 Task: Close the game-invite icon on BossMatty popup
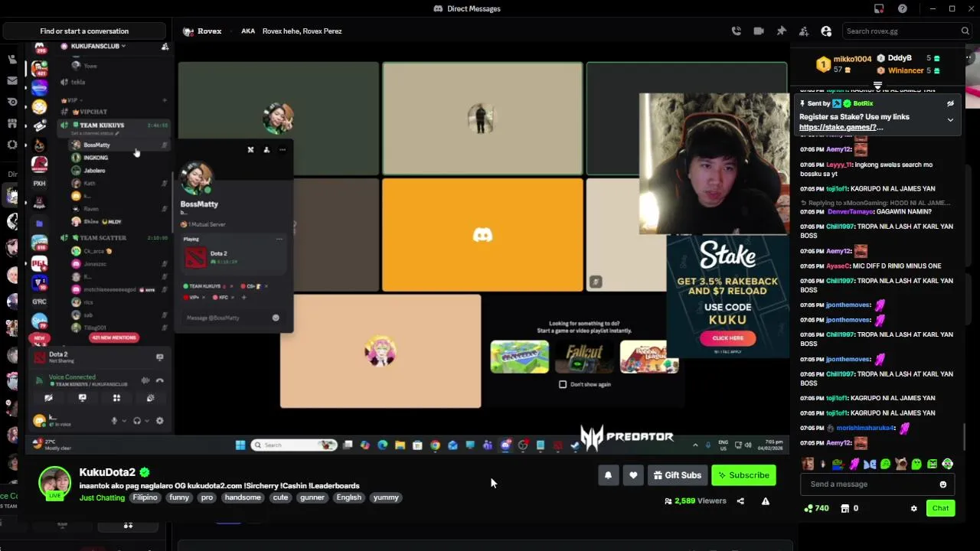pos(250,150)
